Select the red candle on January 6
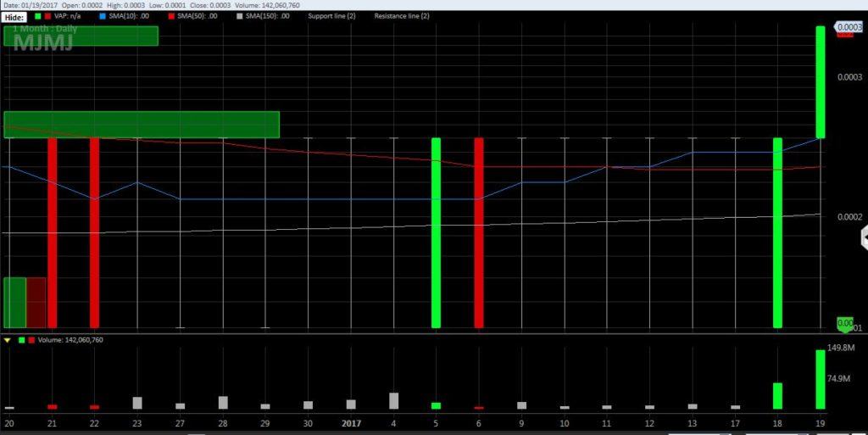Image resolution: width=868 pixels, height=435 pixels. point(479,232)
